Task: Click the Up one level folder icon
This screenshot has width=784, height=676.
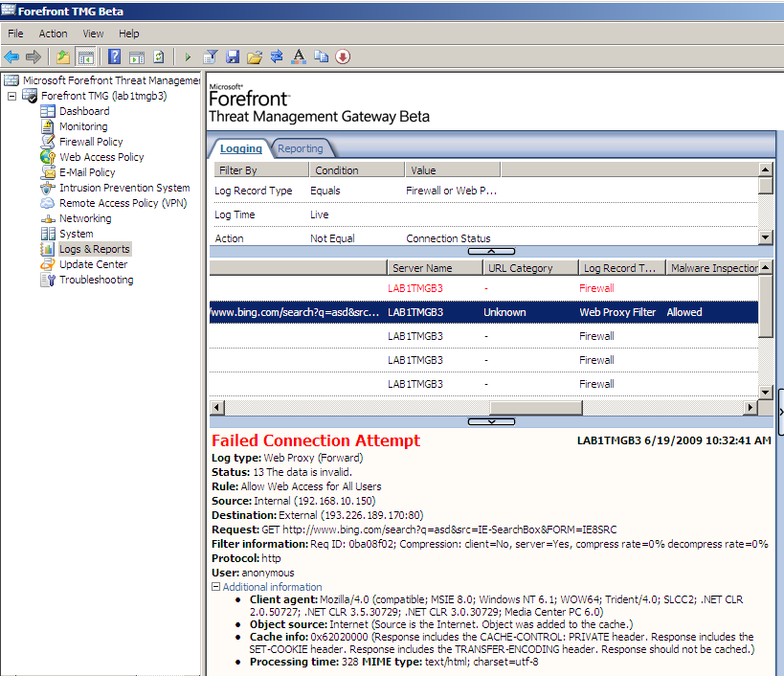Action: click(63, 57)
